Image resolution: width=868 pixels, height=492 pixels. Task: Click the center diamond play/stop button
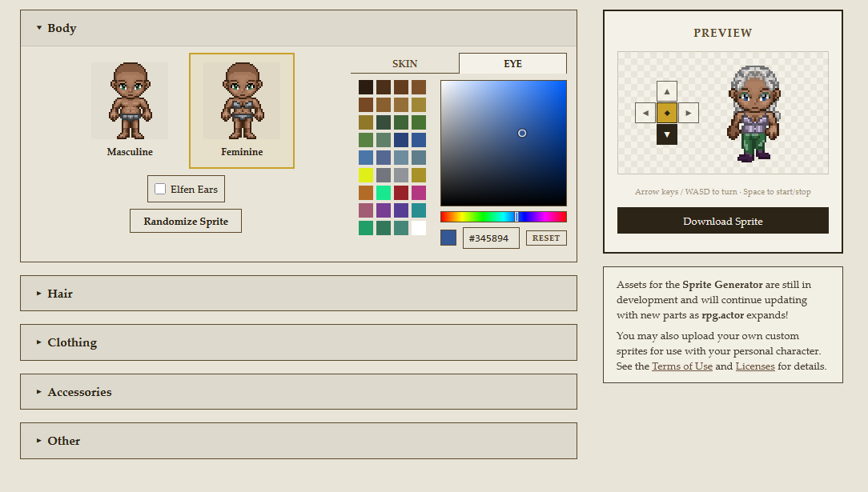pos(667,113)
